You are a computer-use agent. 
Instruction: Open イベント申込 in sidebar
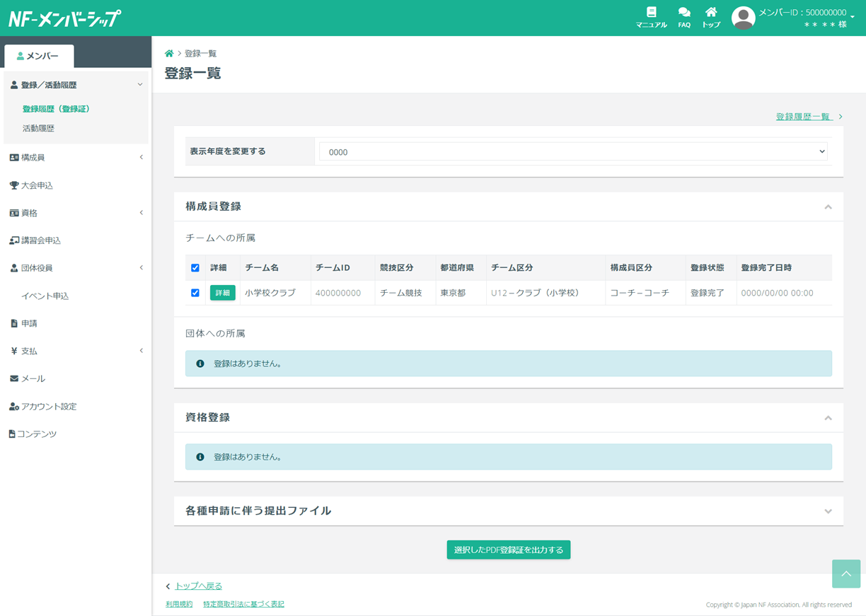click(x=45, y=296)
